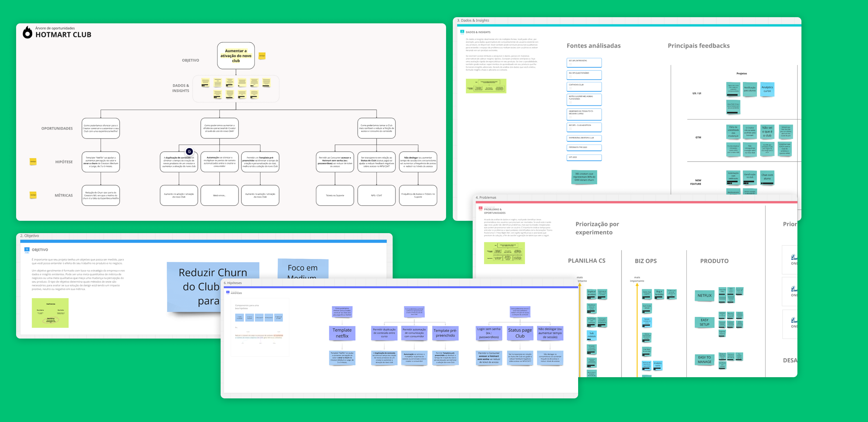868x422 pixels.
Task: Open the FEEDBACKS FIRE 2023 card
Action: (x=584, y=148)
